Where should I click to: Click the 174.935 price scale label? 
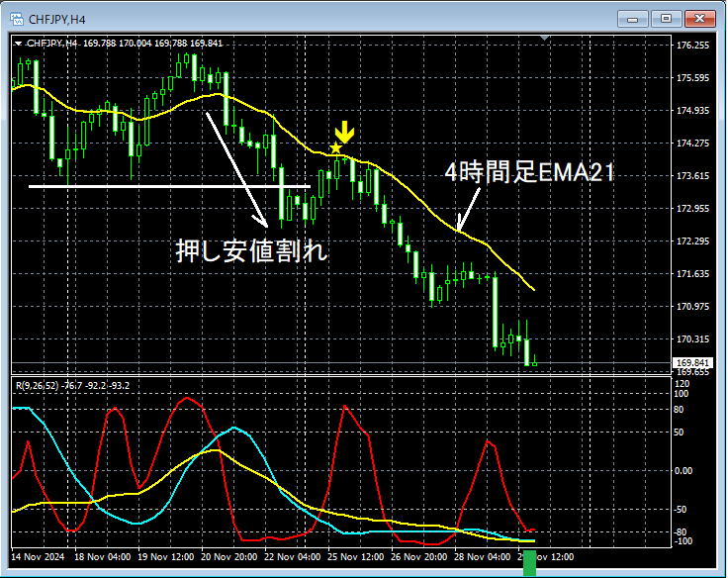pos(692,110)
